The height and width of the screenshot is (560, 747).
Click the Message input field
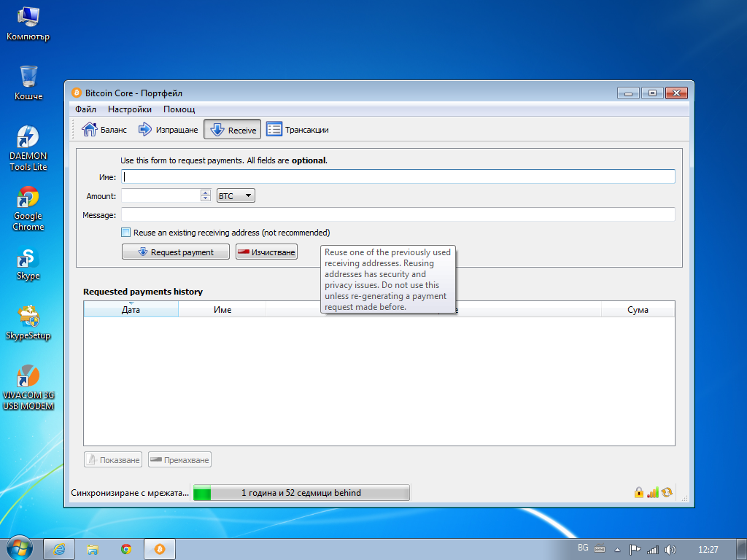click(x=398, y=215)
